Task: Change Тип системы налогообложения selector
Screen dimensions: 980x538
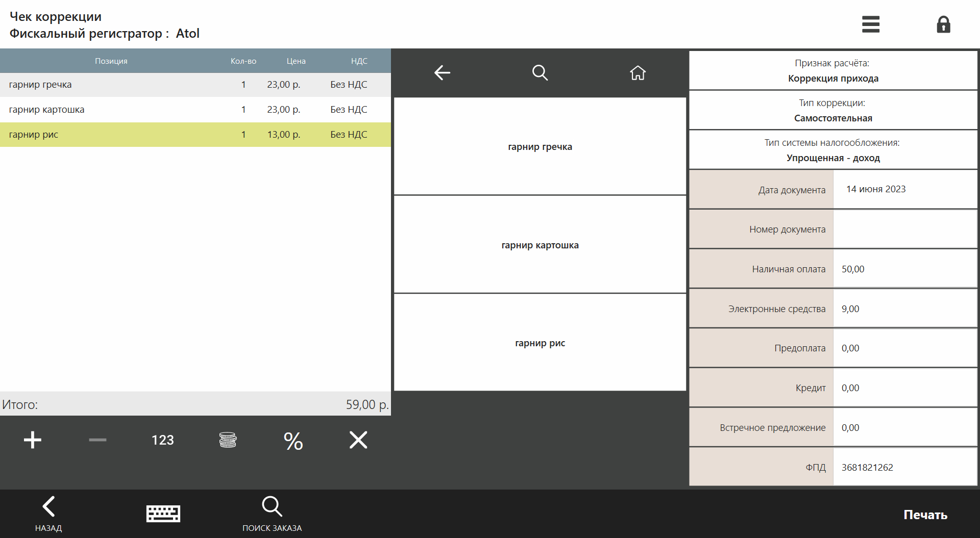Action: 833,150
